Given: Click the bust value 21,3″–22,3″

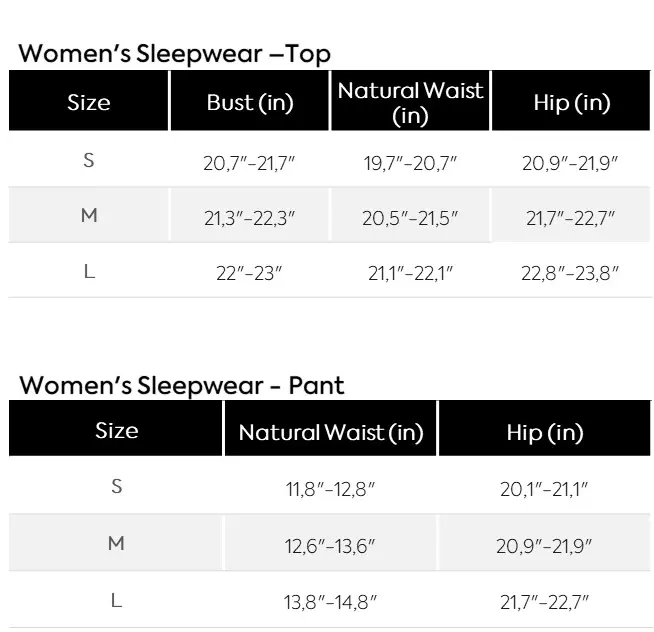Looking at the screenshot, I should (250, 219).
